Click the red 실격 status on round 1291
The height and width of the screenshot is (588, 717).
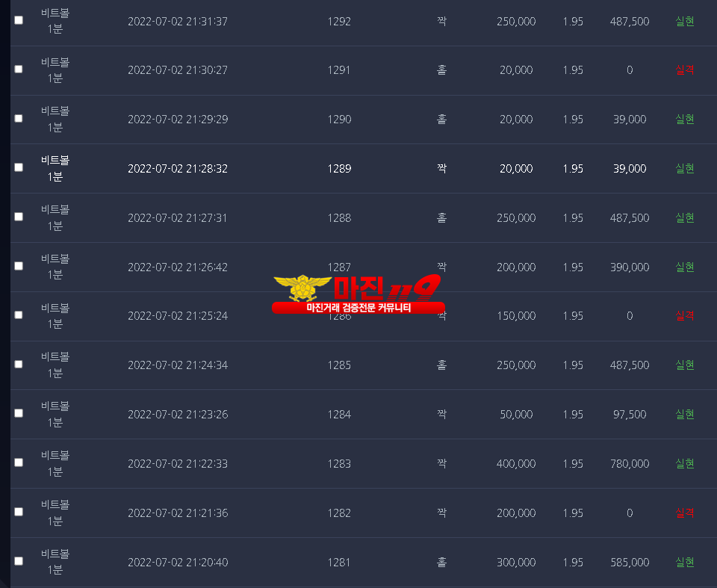point(685,70)
